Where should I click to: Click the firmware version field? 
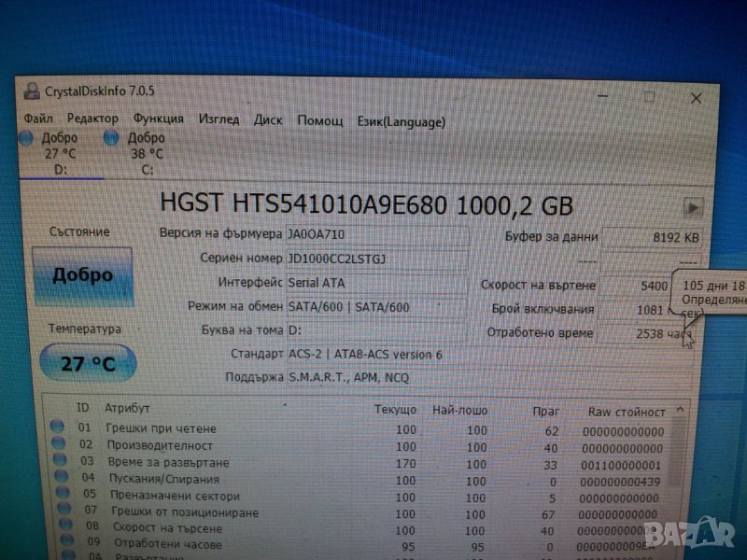(x=377, y=234)
